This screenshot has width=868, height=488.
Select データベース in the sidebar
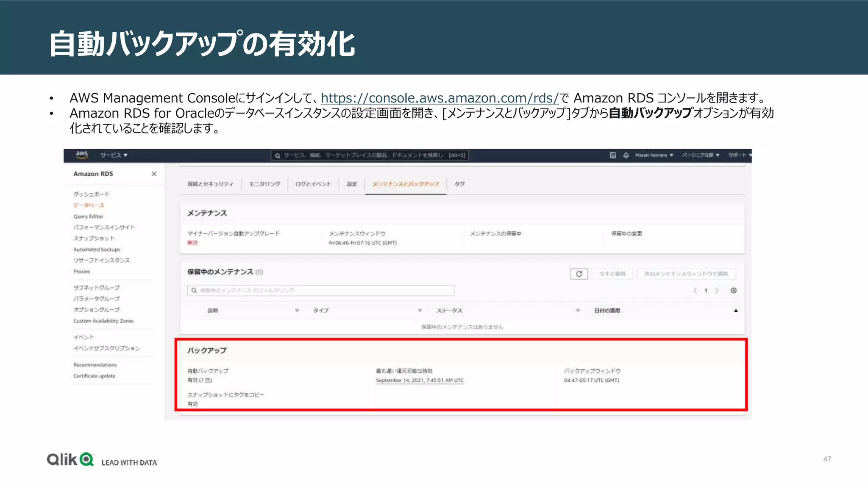[89, 205]
